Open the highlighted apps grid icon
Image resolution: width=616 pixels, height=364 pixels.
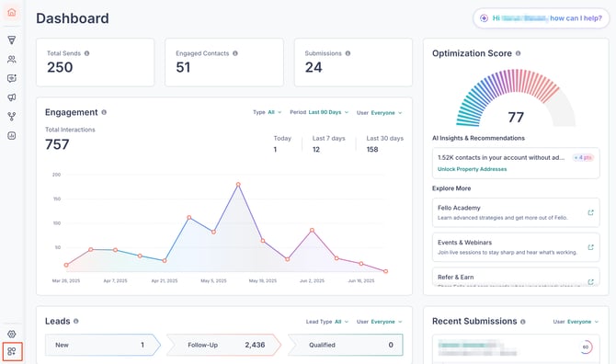[12, 351]
